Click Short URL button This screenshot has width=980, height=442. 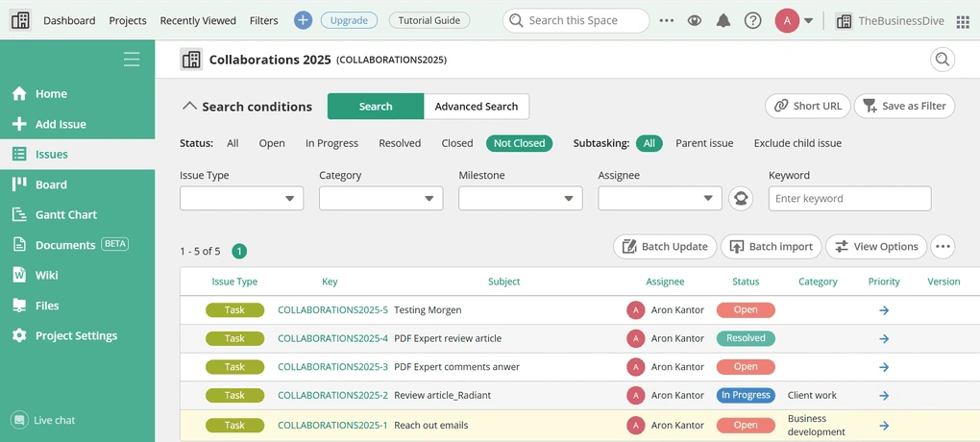807,106
